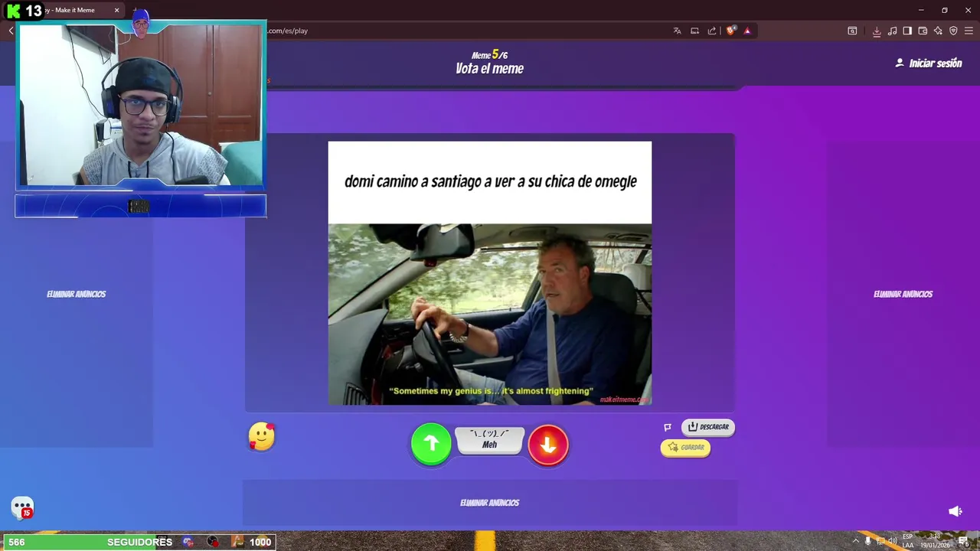Screen dimensions: 980x551
Task: Share this page via share icon
Action: click(x=712, y=31)
